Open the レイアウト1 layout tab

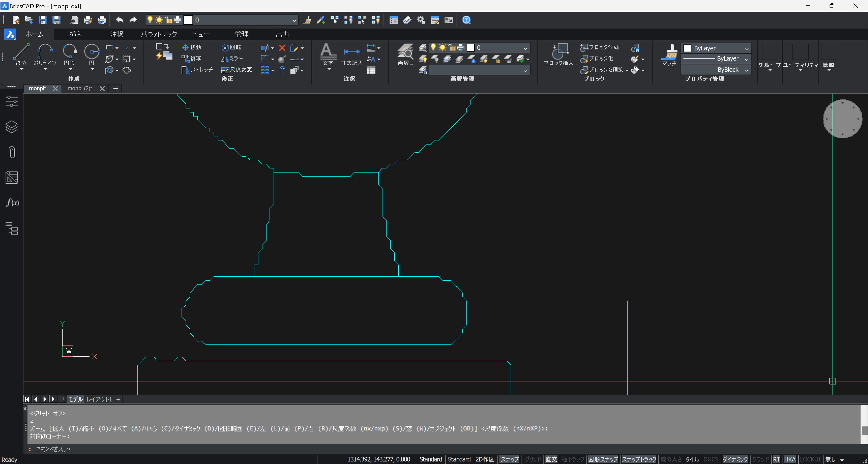[x=99, y=399]
